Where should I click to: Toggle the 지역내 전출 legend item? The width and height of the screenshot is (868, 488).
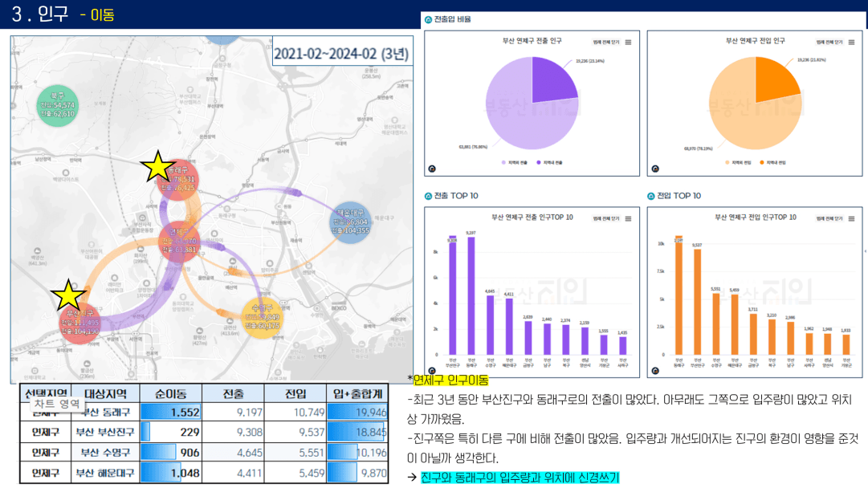tap(550, 163)
